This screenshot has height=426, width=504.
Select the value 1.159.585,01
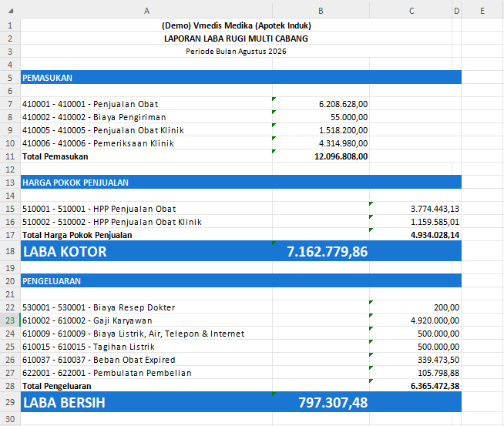435,222
